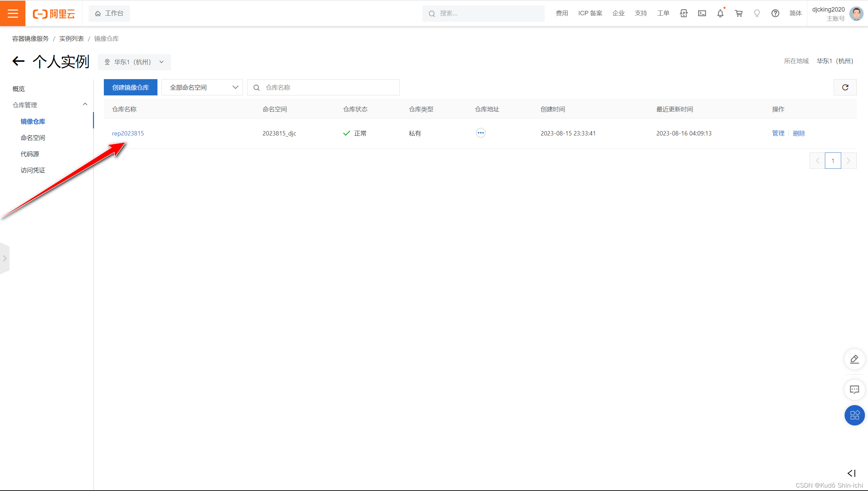Go back using left arrow icon
This screenshot has height=491, width=868.
coord(19,61)
